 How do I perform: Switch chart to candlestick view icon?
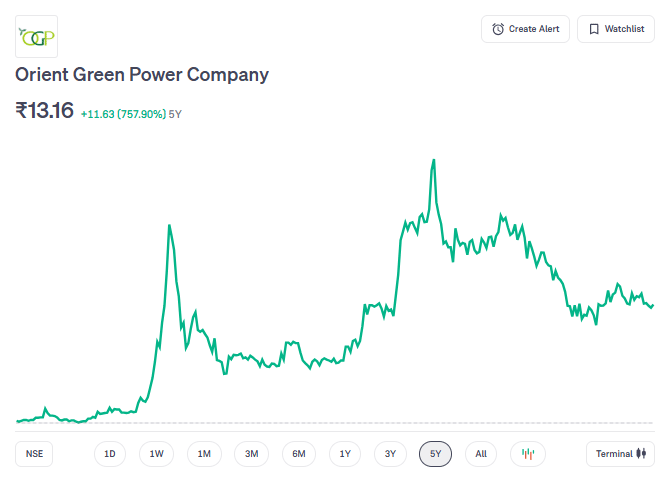point(528,454)
